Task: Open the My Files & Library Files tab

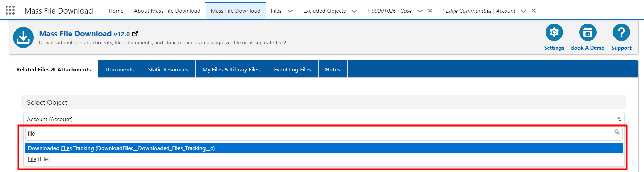Action: (231, 69)
